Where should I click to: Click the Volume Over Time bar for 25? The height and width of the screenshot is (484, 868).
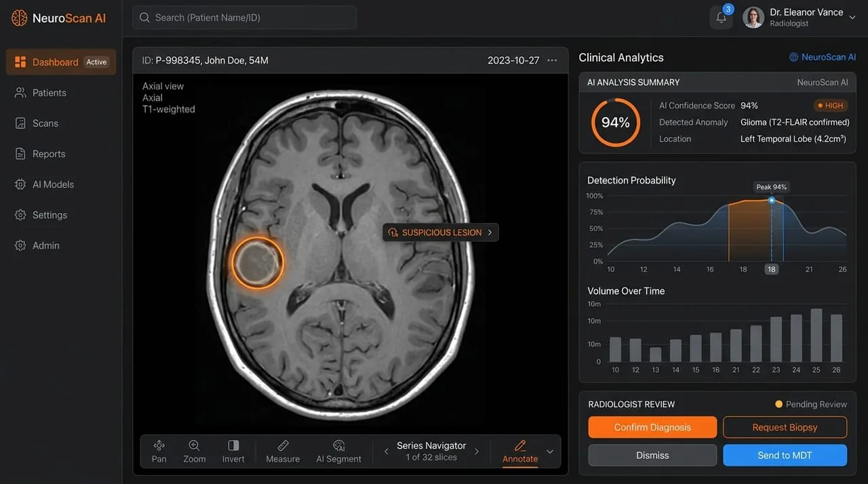click(x=816, y=335)
